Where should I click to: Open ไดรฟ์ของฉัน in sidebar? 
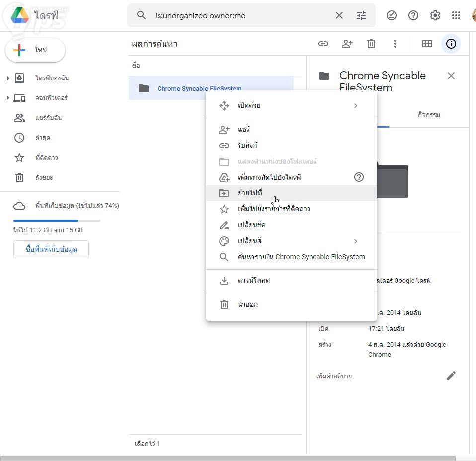(x=52, y=78)
